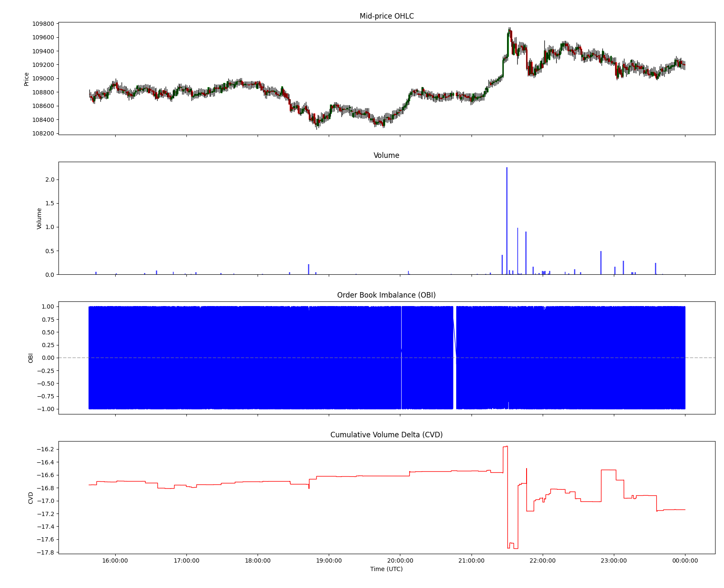Click the 109800 price axis tick label
The height and width of the screenshot is (588, 724).
coord(43,24)
